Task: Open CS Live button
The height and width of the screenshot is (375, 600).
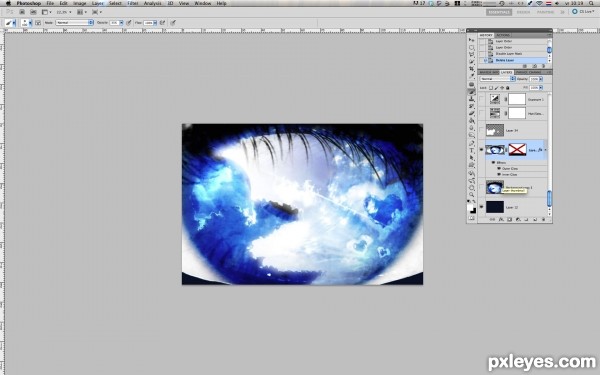Action: coord(584,12)
